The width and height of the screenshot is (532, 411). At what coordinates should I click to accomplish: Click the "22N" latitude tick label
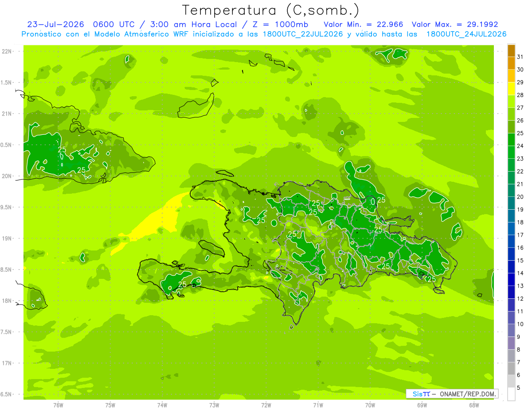pyautogui.click(x=7, y=51)
